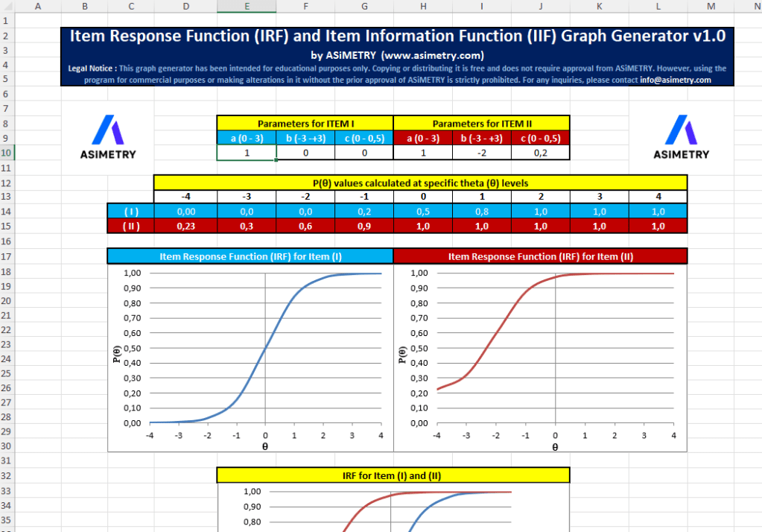
Task: Click the red IRF curve for Item II
Action: 495,343
